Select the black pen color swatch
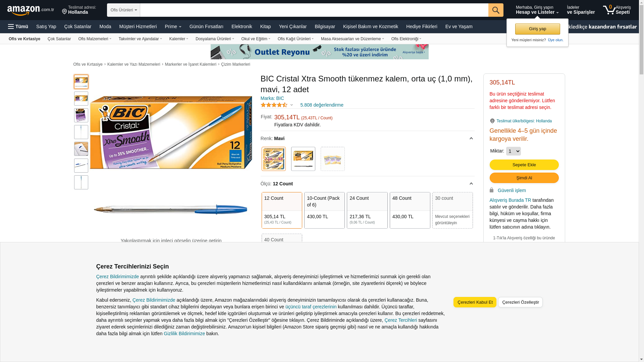 pos(303,159)
